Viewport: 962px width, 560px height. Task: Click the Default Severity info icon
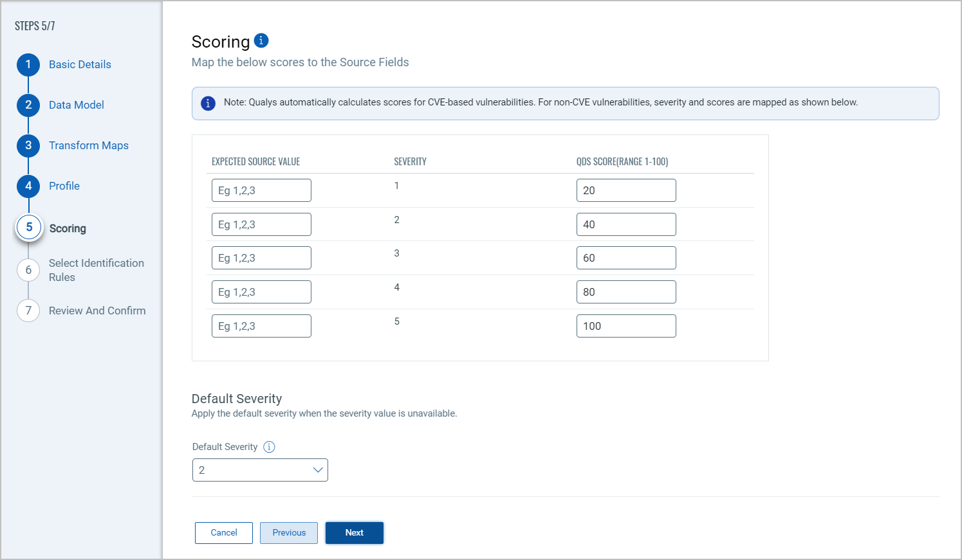coord(269,447)
